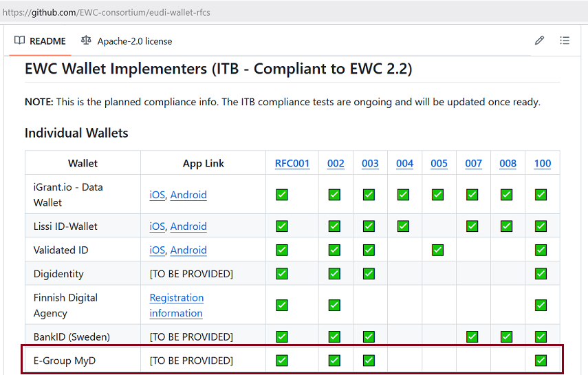
Task: Select the E-Group MyD name cell
Action: pos(83,361)
